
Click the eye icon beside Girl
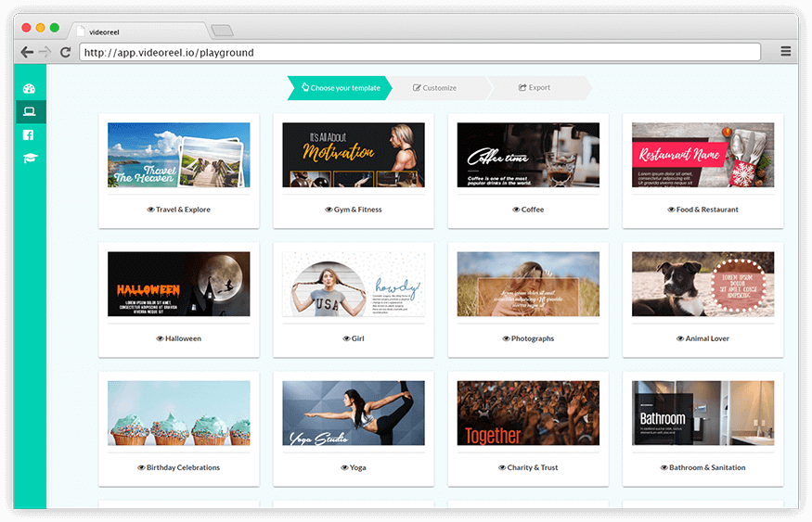pos(346,338)
